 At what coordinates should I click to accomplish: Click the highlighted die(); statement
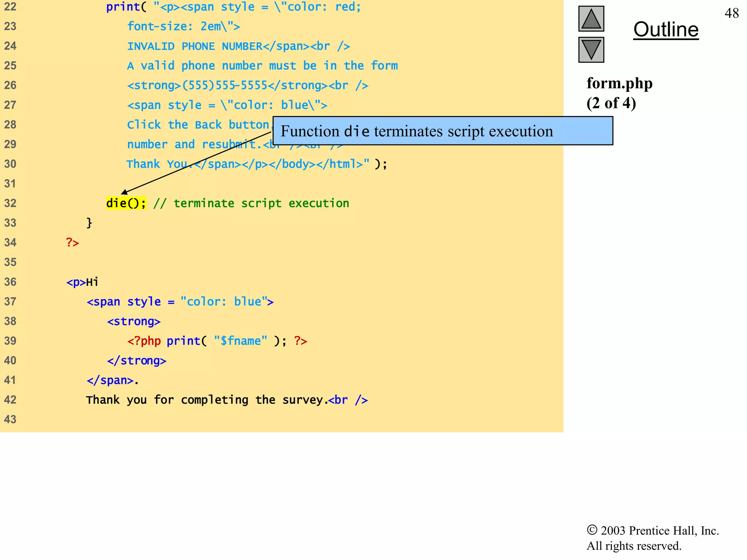pos(126,203)
